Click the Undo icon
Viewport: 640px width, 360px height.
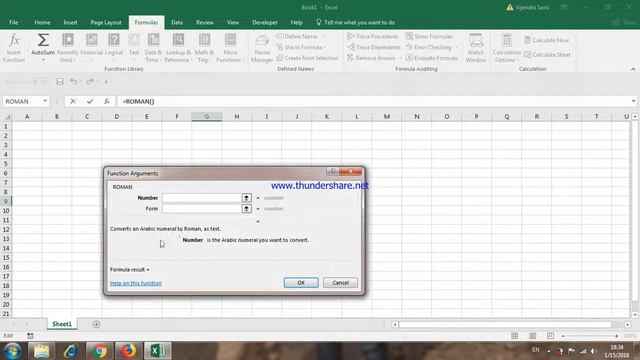[73, 82]
